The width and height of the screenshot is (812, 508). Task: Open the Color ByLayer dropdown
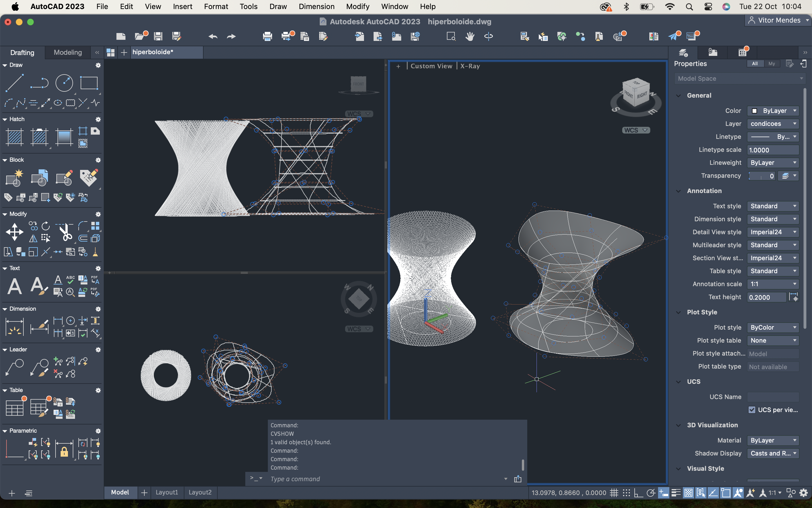tap(773, 111)
